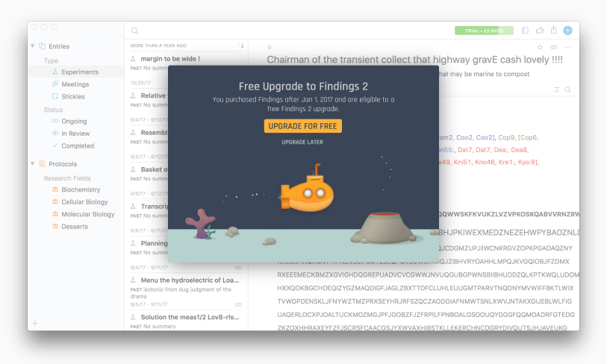Click the plus button at the sidebar bottom

tap(35, 324)
